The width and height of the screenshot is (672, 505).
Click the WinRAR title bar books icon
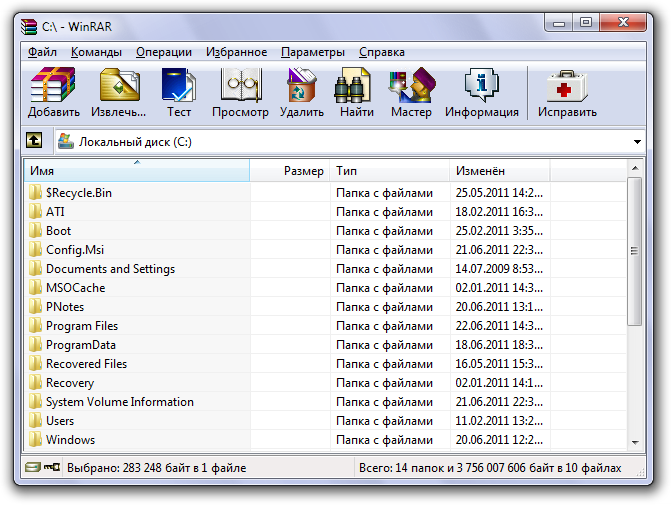pos(29,27)
